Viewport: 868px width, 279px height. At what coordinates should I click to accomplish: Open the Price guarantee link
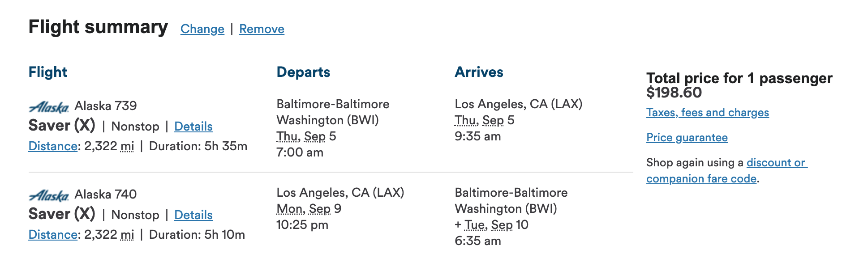coord(687,138)
